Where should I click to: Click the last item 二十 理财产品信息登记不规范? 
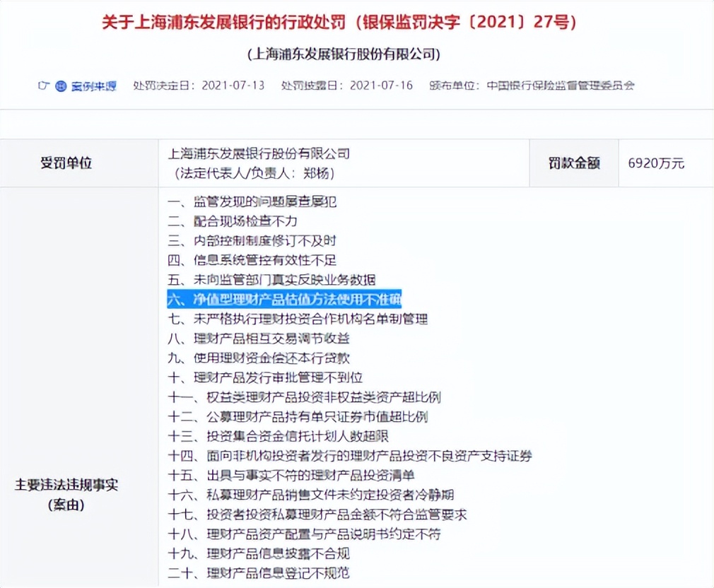(259, 574)
